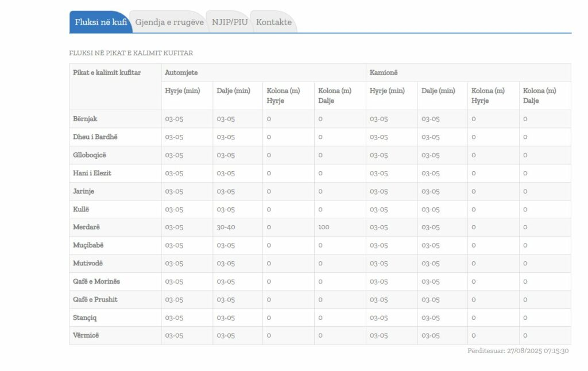Click Merdarë's 30-40 exit time cell
This screenshot has width=588, height=371.
click(226, 227)
